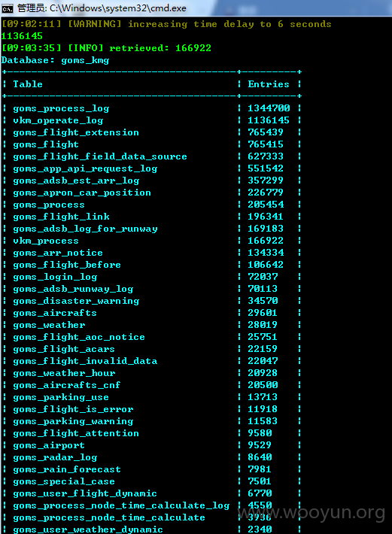This screenshot has width=392, height=534.
Task: Click the entry count 551542
Action: (x=266, y=168)
